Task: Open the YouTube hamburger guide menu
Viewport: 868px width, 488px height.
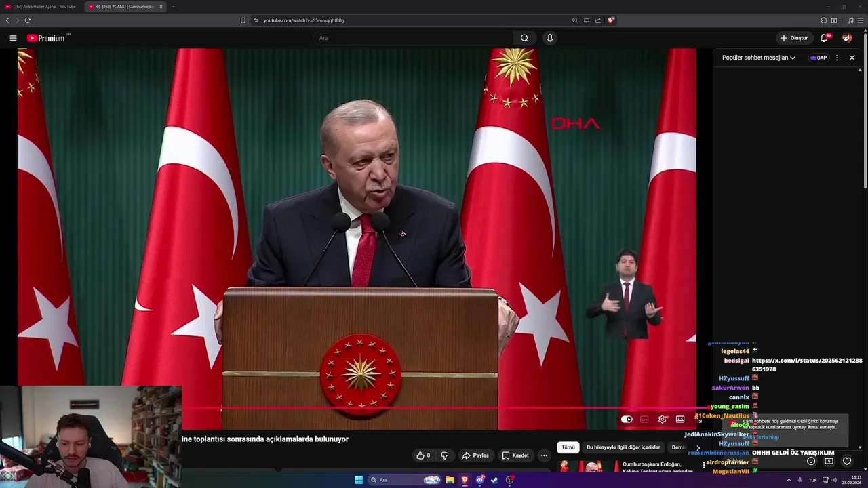Action: (13, 38)
